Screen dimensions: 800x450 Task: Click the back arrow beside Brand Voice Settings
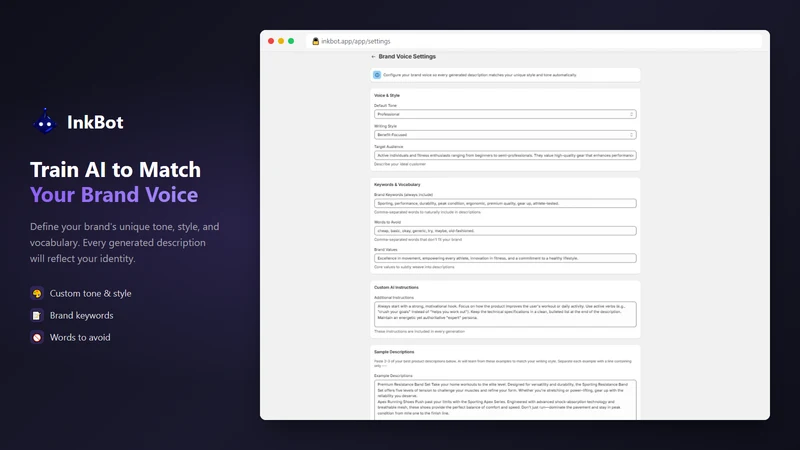click(373, 57)
